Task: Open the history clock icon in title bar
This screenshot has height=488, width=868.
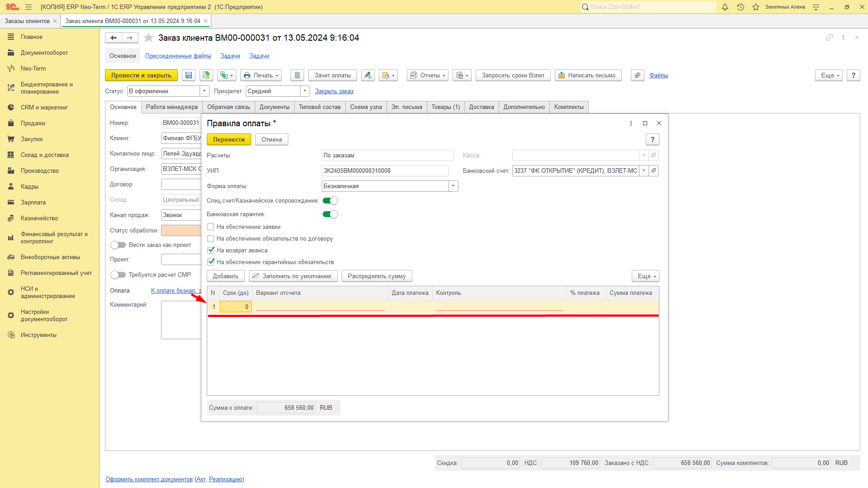Action: click(x=740, y=7)
